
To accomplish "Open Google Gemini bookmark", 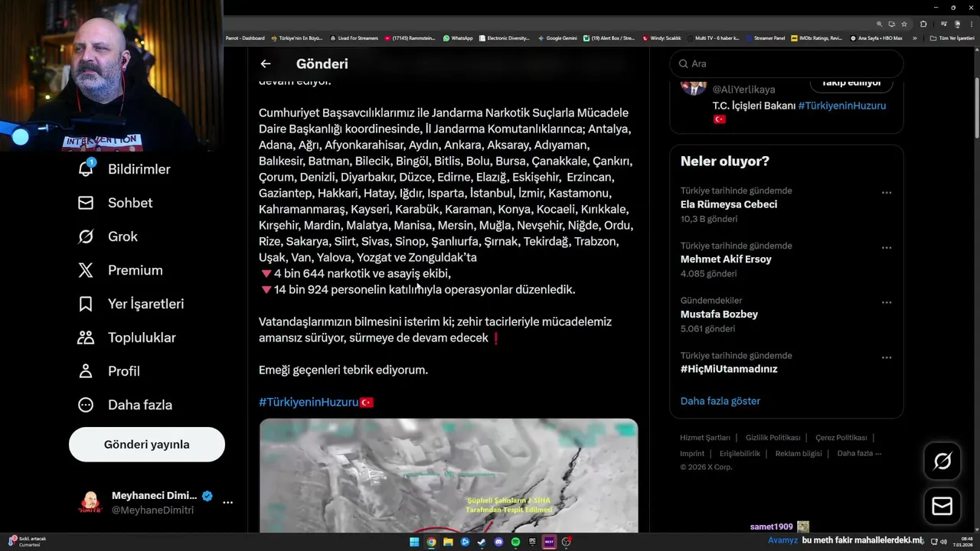I will coord(557,38).
